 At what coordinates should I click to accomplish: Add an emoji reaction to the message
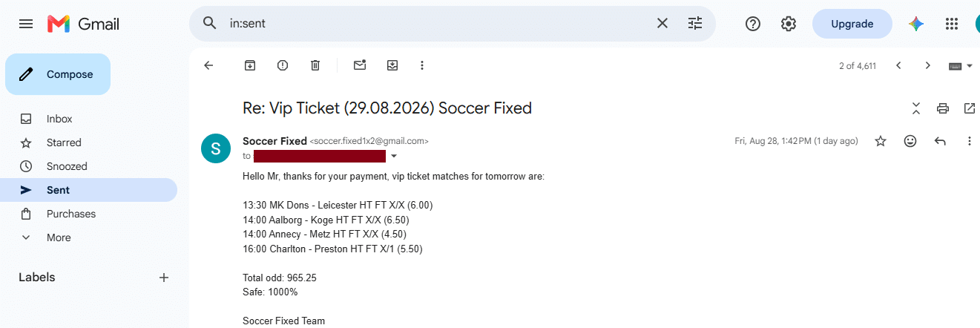pos(910,141)
